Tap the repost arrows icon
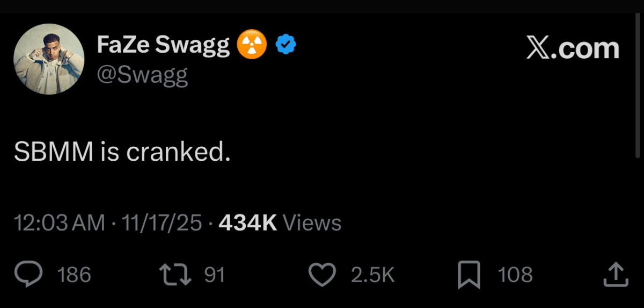Screen dimensions: 644x308 pos(175,275)
